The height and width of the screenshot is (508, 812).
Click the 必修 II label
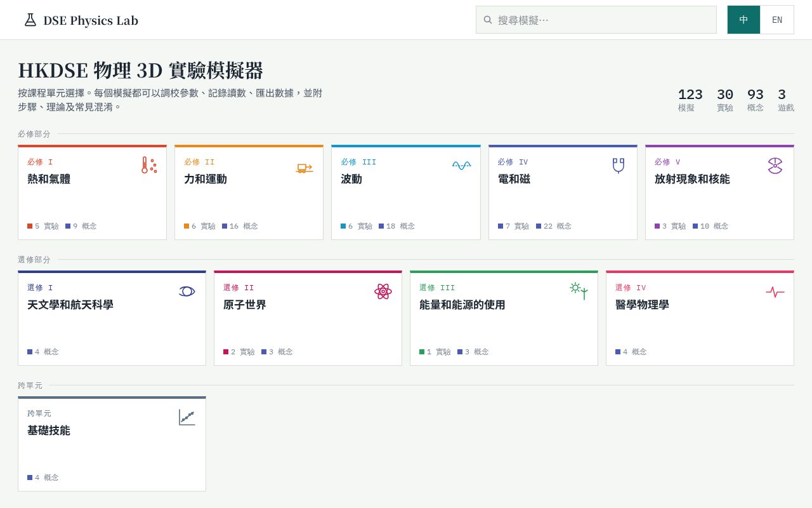[x=200, y=162]
